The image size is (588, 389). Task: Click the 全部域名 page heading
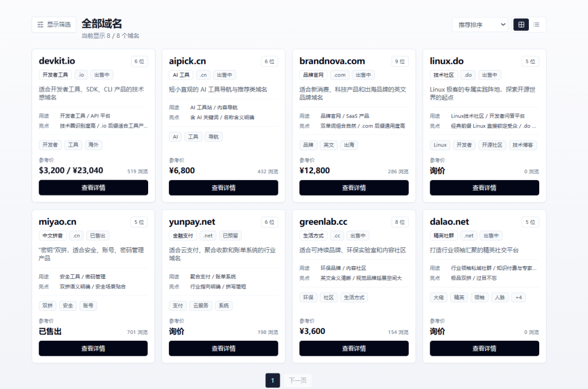[102, 24]
